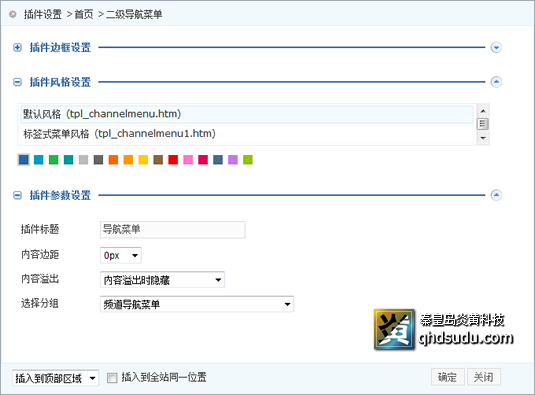This screenshot has height=395, width=535.
Task: Click the 关闭 button
Action: (484, 377)
